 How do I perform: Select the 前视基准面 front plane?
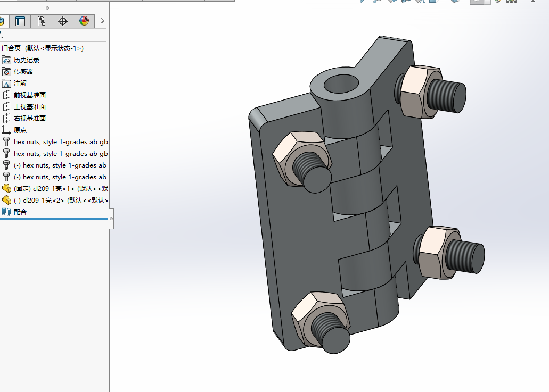coord(24,95)
